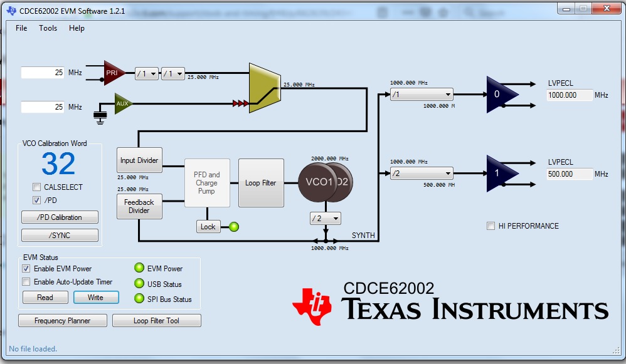The height and width of the screenshot is (364, 626).
Task: Open the Loop Filter Tool
Action: point(157,321)
